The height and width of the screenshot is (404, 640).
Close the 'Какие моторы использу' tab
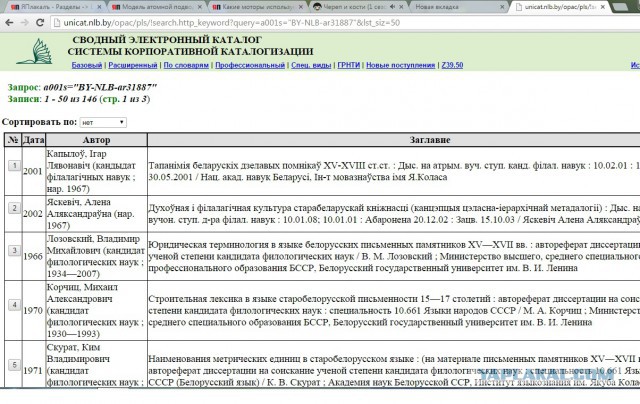point(301,7)
